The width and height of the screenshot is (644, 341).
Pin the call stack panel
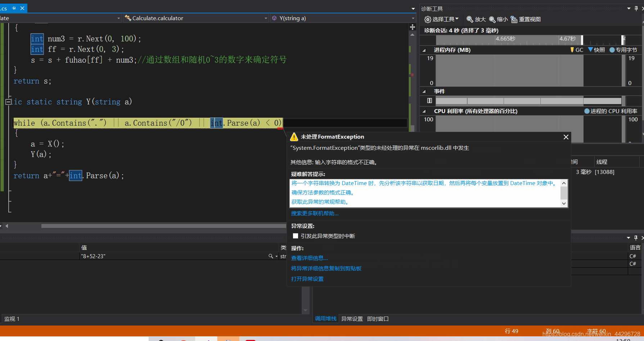(636, 238)
